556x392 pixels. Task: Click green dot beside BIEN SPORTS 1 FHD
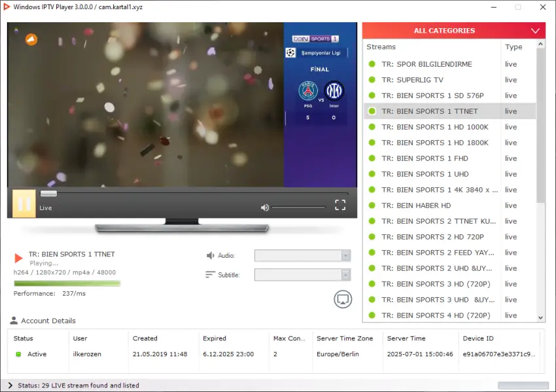(x=372, y=158)
